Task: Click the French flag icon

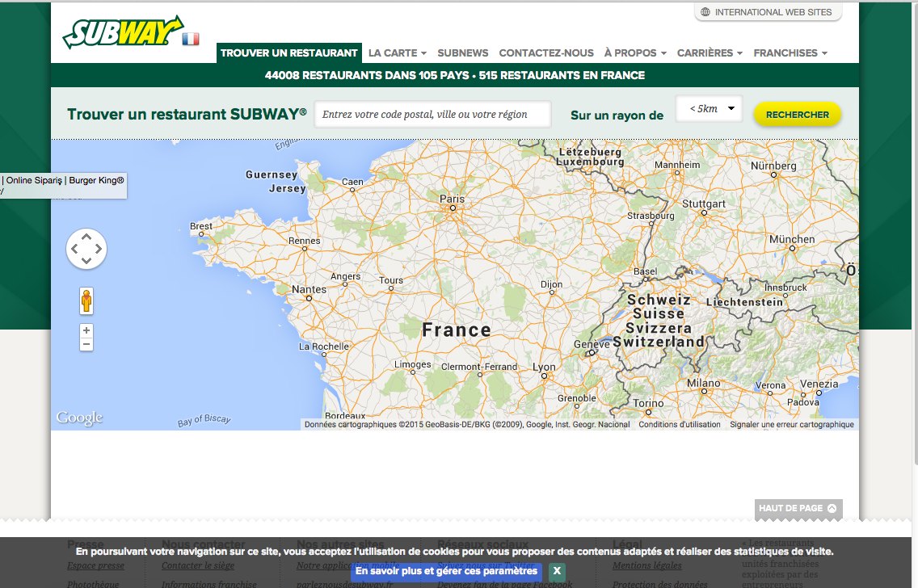Action: [x=190, y=40]
